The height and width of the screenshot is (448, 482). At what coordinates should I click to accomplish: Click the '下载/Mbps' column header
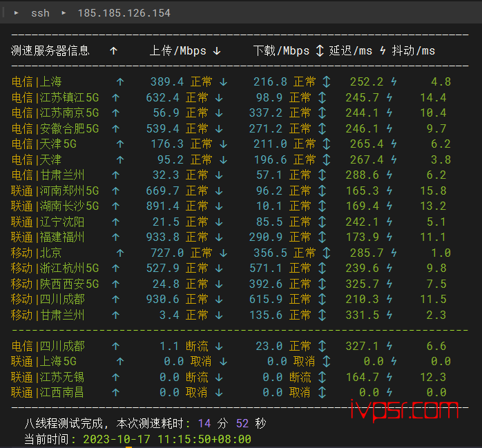[x=281, y=50]
